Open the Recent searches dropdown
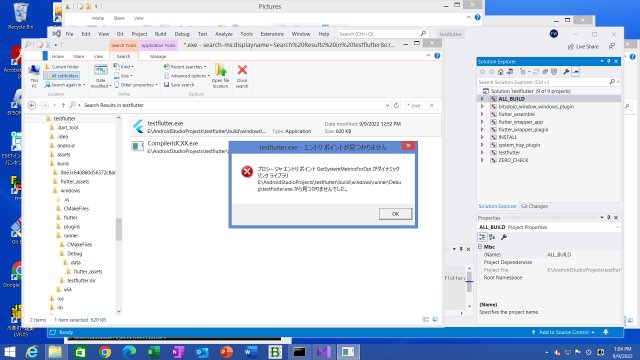This screenshot has width=640, height=360. [x=185, y=67]
